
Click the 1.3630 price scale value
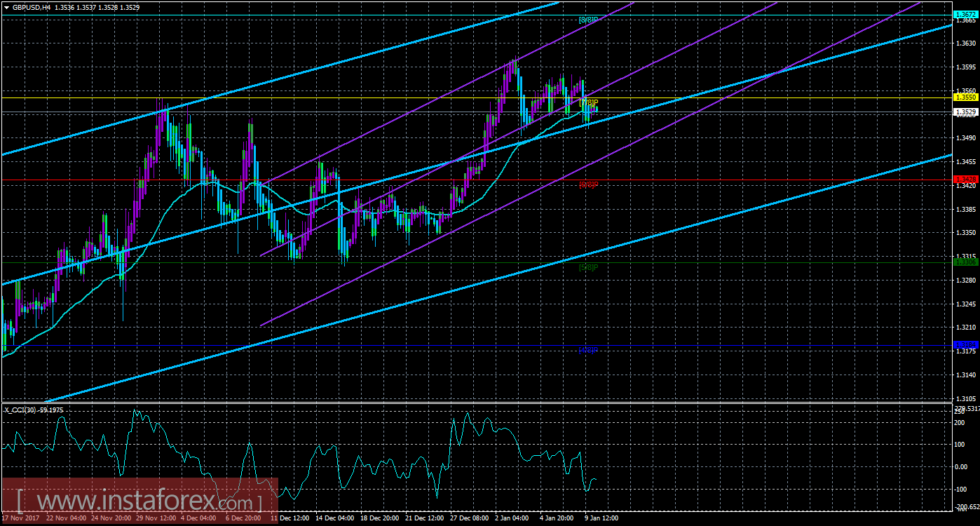(x=965, y=43)
